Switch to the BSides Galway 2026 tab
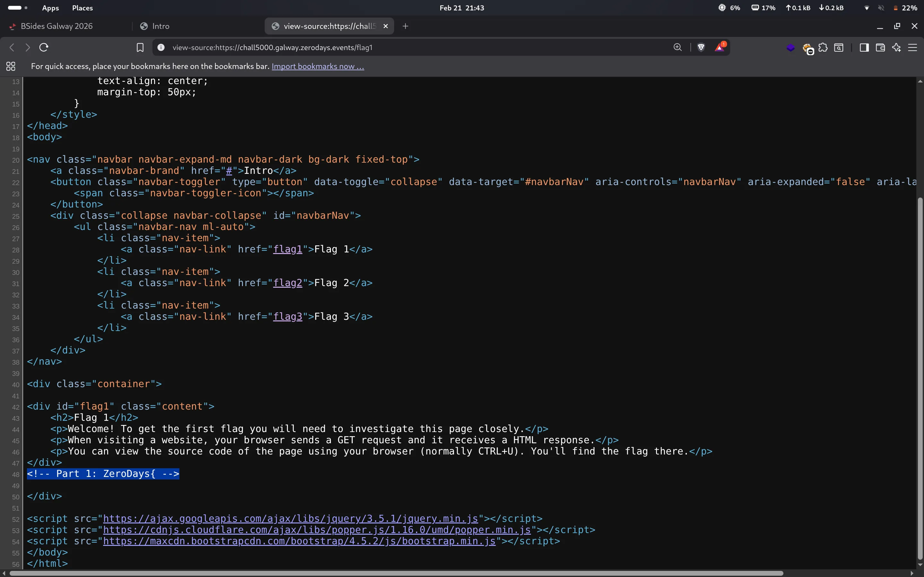This screenshot has height=577, width=924. click(56, 26)
